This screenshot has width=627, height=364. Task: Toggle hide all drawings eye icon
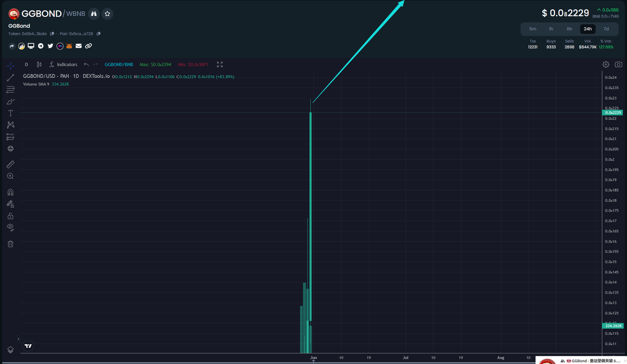[10, 227]
